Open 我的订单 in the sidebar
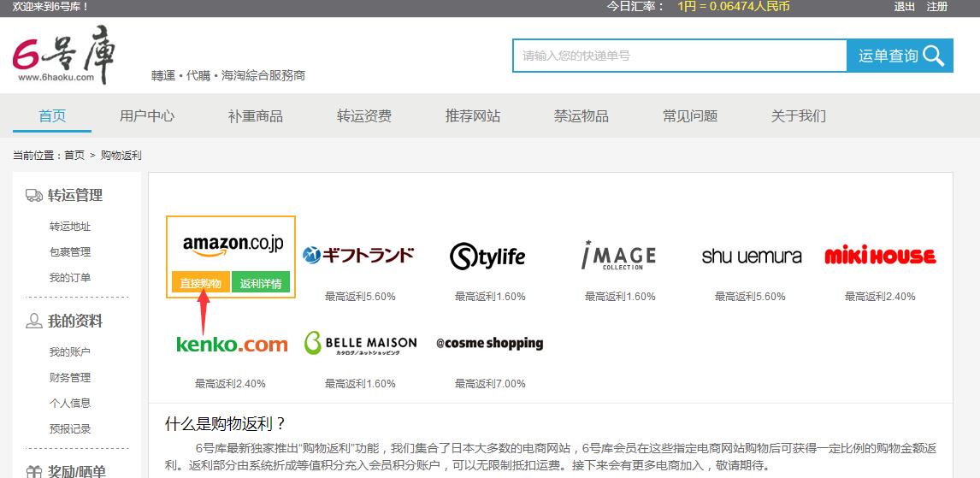980x478 pixels. [70, 277]
